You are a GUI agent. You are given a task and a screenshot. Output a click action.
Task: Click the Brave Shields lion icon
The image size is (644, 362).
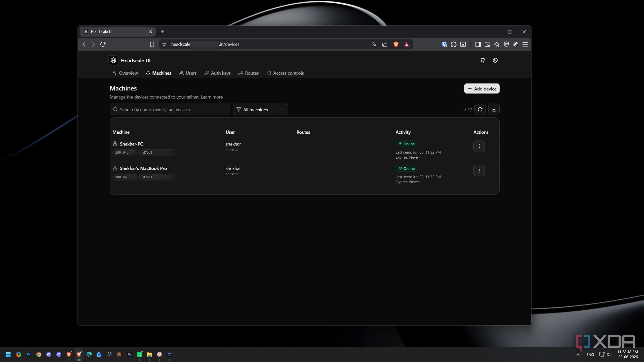click(x=396, y=44)
